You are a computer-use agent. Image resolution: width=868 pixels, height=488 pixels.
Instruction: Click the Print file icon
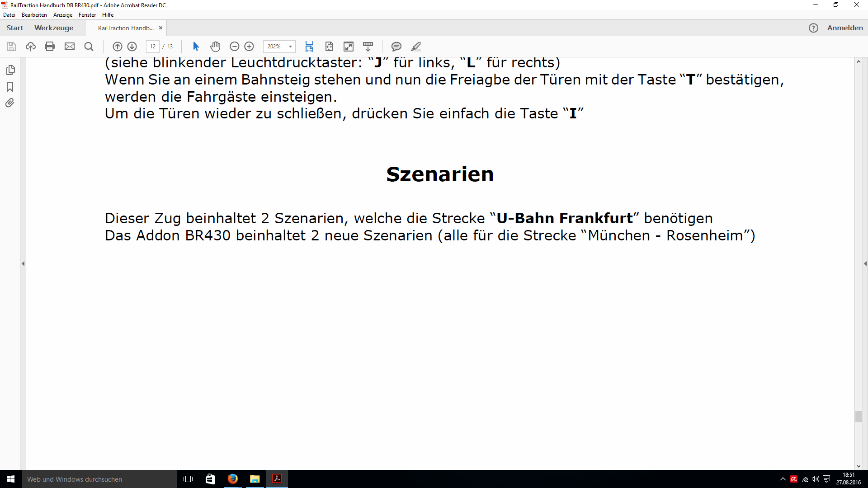50,47
